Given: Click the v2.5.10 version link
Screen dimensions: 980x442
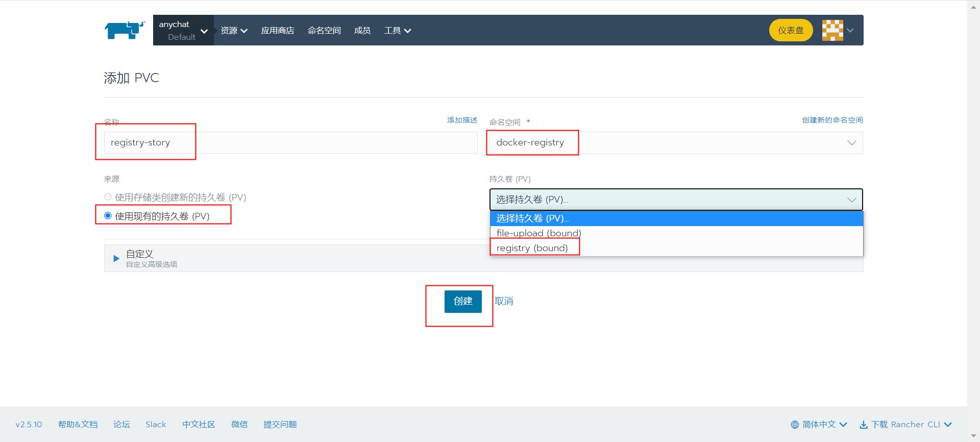Looking at the screenshot, I should tap(29, 425).
